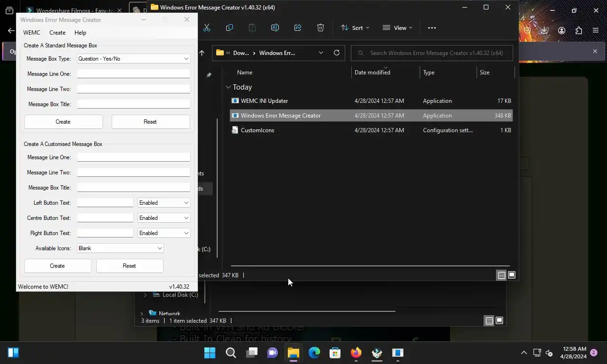Click the Cut icon in Explorer toolbar
This screenshot has height=364, width=607.
207,27
